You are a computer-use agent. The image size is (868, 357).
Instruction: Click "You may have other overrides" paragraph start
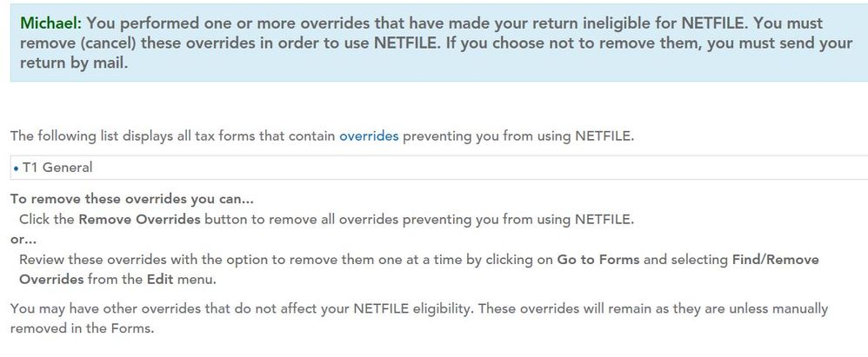coord(104,308)
